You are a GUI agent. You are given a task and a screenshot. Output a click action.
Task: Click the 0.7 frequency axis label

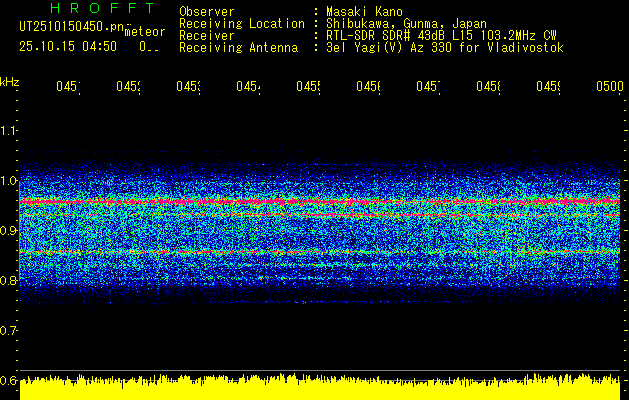pos(8,330)
